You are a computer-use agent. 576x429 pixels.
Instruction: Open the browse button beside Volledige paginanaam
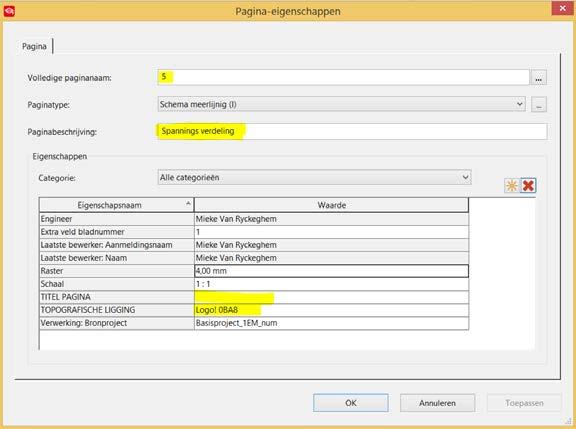click(x=539, y=78)
